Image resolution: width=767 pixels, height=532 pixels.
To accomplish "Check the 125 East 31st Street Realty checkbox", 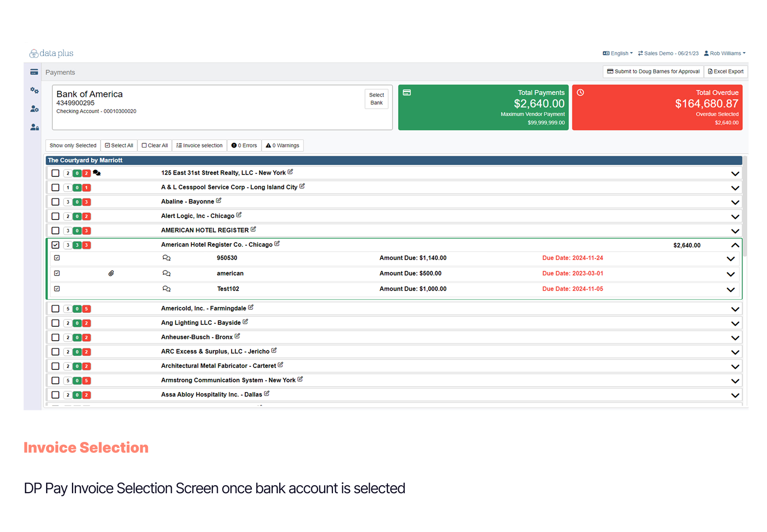I will [55, 173].
